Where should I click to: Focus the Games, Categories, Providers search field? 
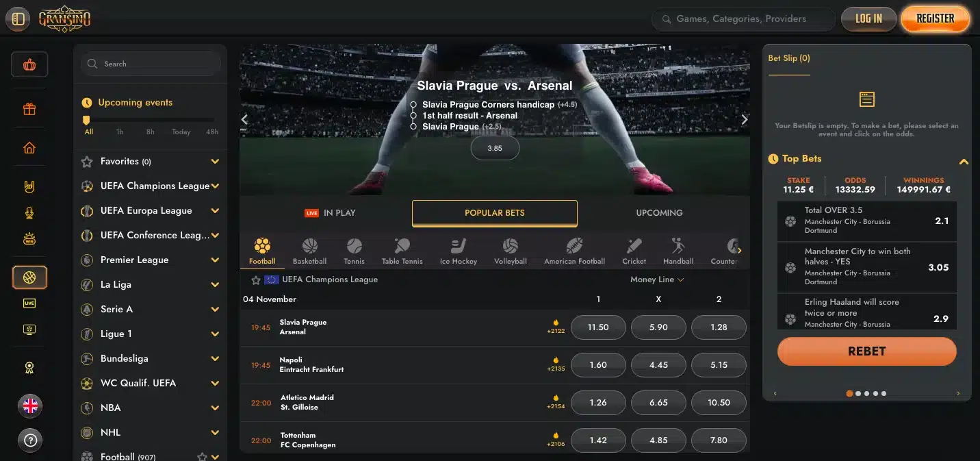pyautogui.click(x=743, y=18)
